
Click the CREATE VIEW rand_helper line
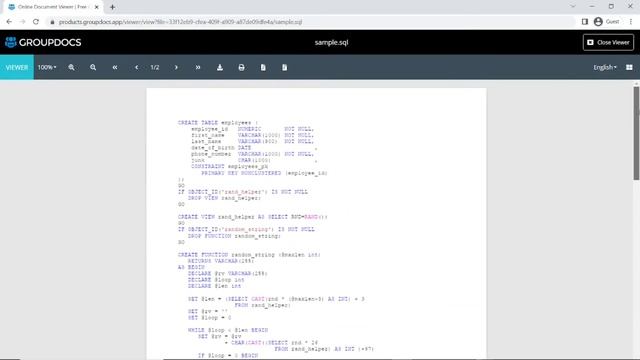(253, 217)
